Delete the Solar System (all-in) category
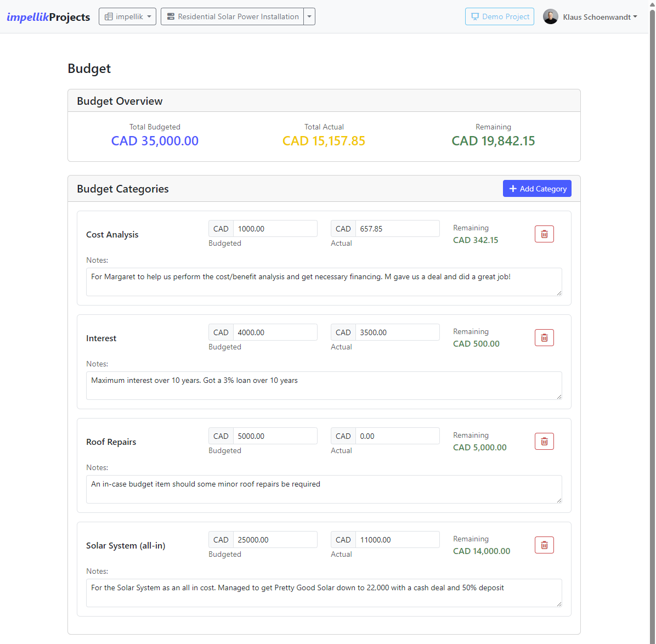Screen dimensions: 656x644 (x=544, y=545)
